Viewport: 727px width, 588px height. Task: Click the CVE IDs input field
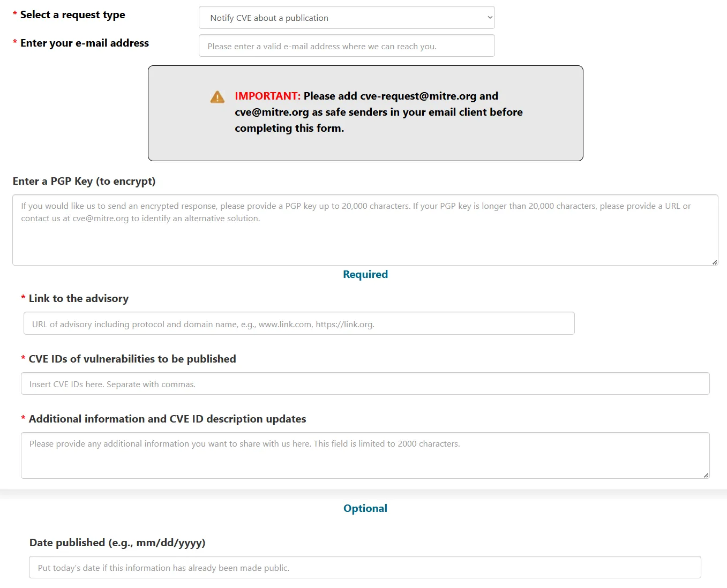click(x=365, y=383)
